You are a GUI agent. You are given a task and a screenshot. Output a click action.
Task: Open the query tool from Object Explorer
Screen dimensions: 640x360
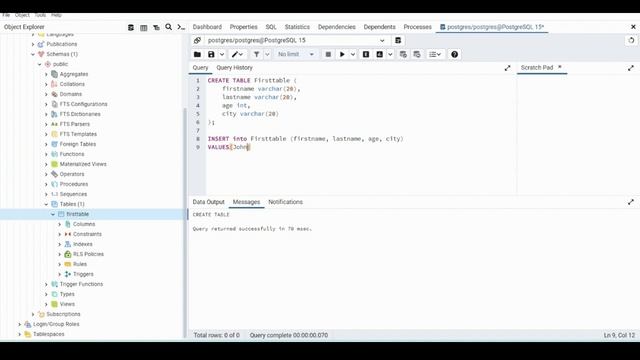tap(131, 27)
